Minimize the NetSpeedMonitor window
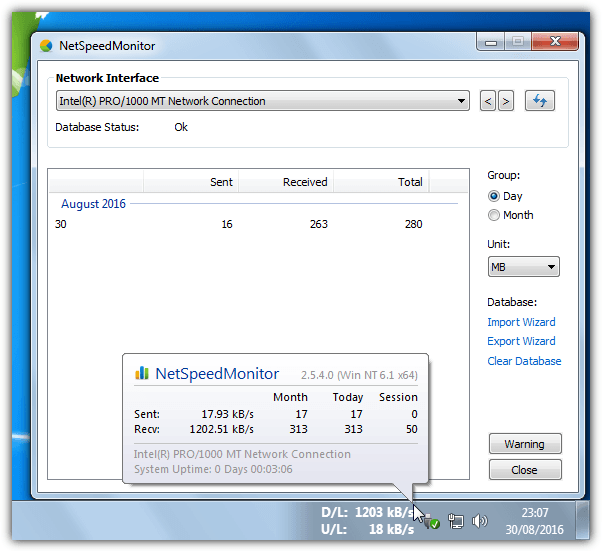602x551 pixels. point(491,41)
